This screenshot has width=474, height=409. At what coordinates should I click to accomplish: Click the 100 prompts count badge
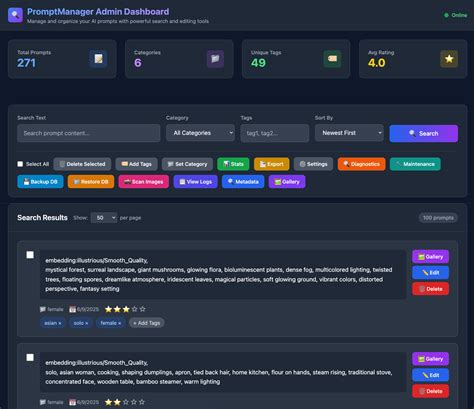[438, 218]
